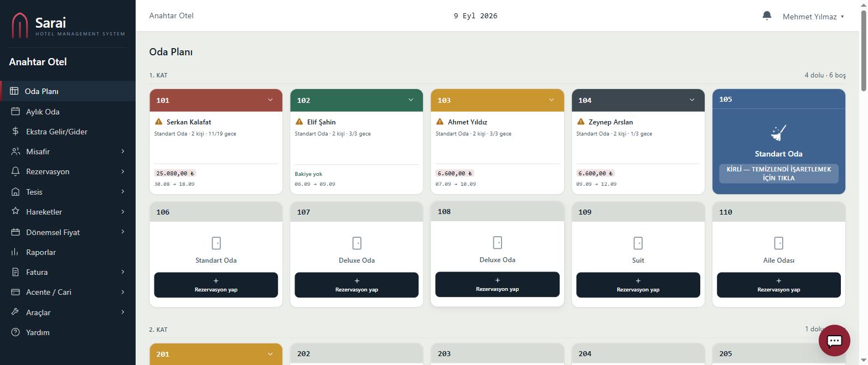Click Ekstra Gelir/Gider dollar icon
The width and height of the screenshot is (868, 365).
[15, 132]
